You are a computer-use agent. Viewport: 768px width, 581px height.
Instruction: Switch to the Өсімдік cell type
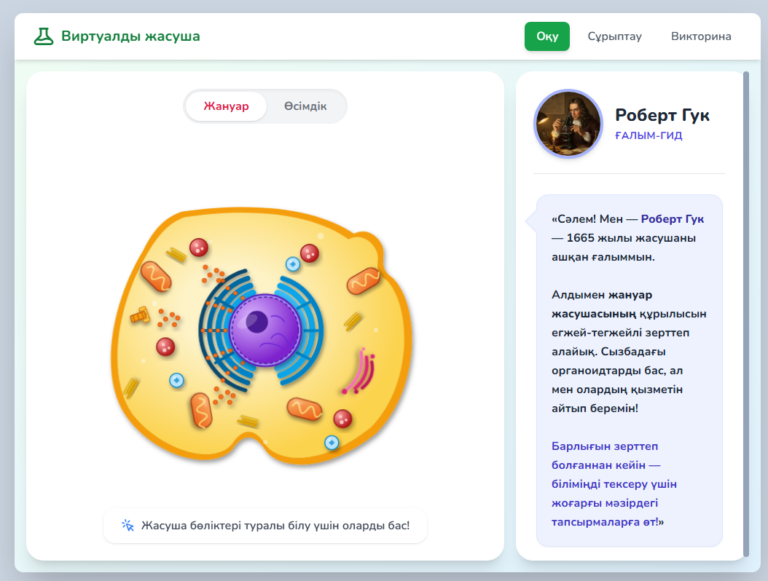[x=305, y=106]
